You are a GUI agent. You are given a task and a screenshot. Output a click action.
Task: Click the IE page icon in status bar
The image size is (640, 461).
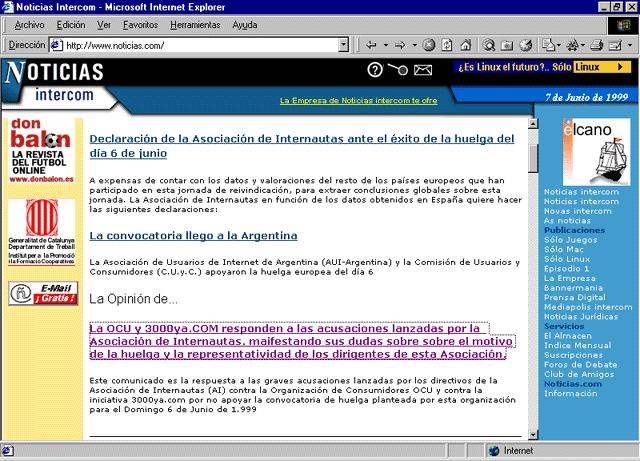click(x=7, y=451)
